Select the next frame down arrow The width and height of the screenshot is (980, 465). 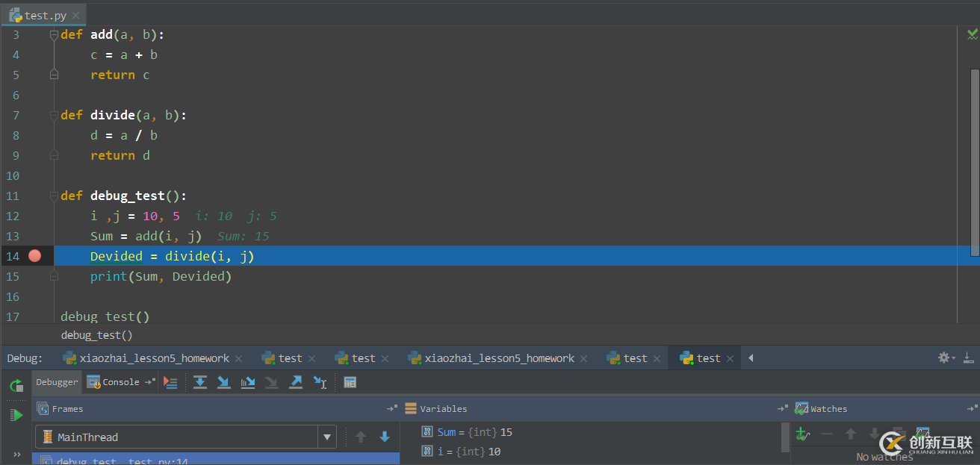tap(385, 437)
